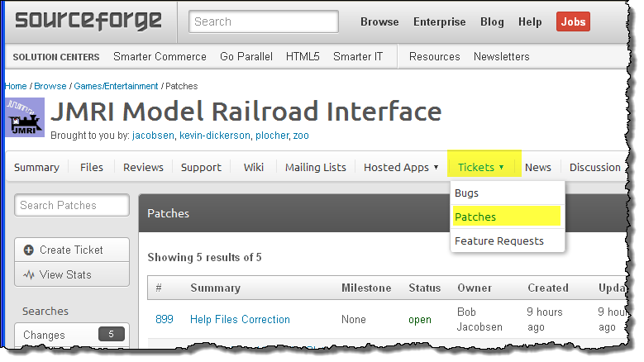Switch to the Files tab

pos(92,167)
